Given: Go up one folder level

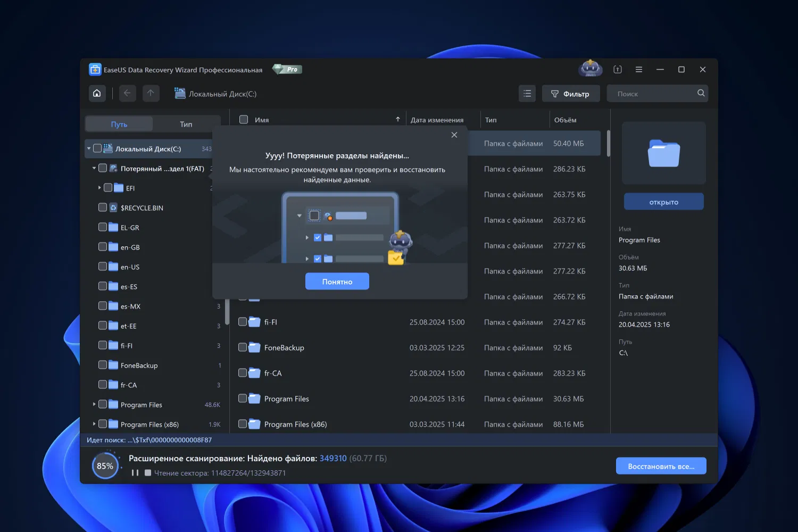Looking at the screenshot, I should coord(151,94).
